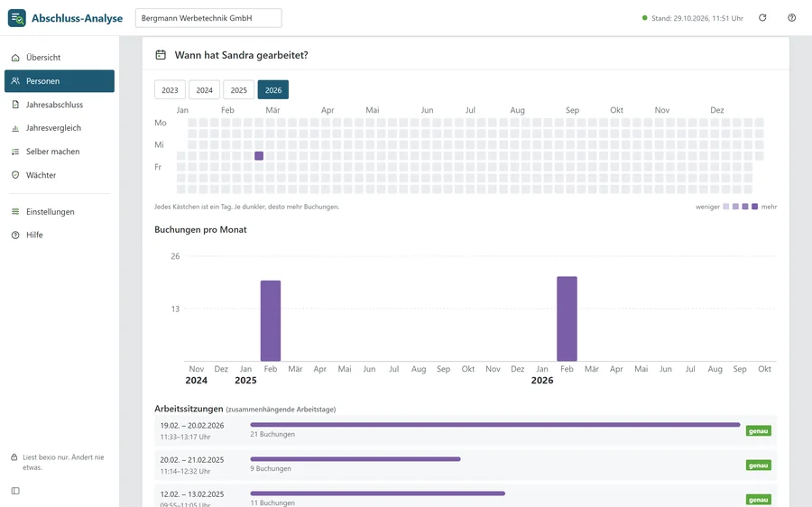This screenshot has width=812, height=507.
Task: Click the session bar labeled 11 Buchungen
Action: (377, 493)
